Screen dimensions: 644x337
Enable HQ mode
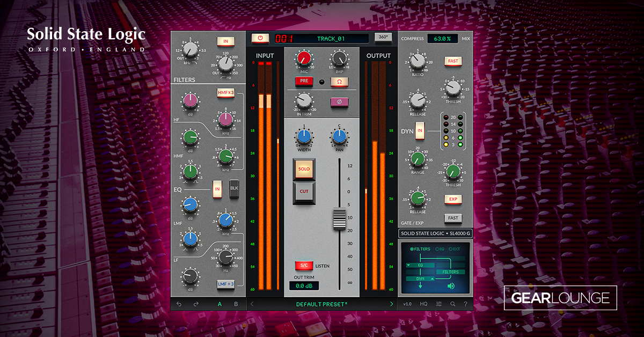424,304
